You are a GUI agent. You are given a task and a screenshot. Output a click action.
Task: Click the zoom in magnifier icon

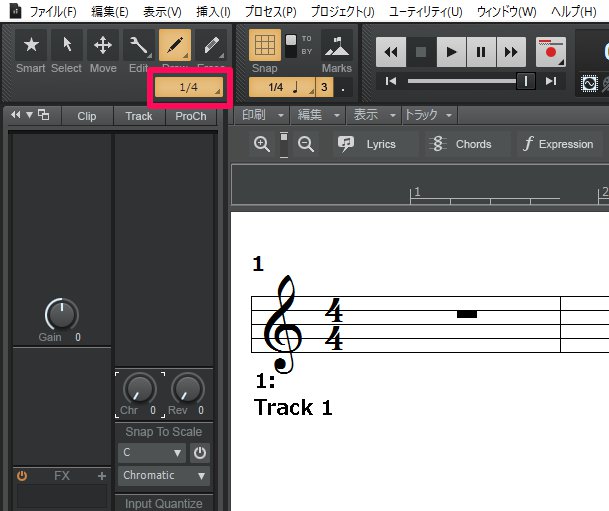tap(262, 144)
